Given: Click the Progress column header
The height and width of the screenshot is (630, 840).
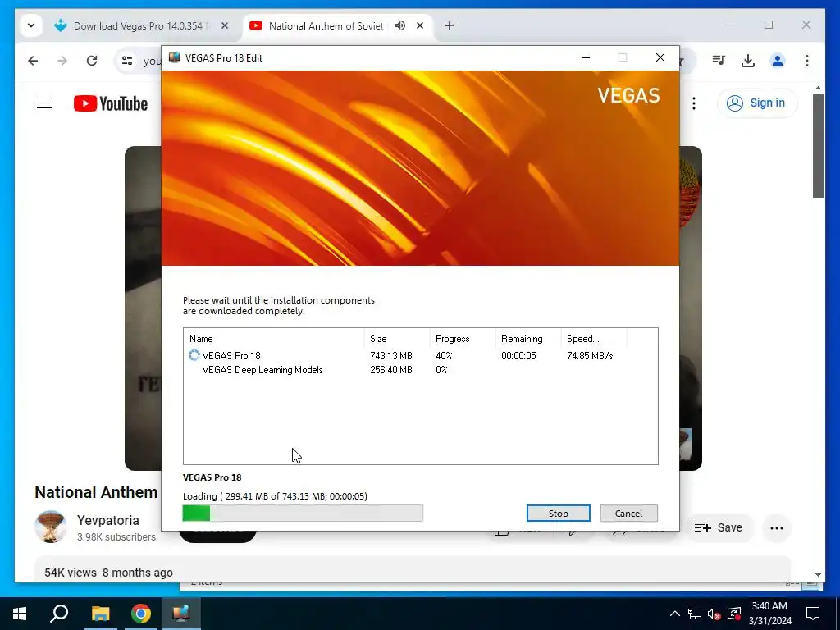Looking at the screenshot, I should point(463,339).
